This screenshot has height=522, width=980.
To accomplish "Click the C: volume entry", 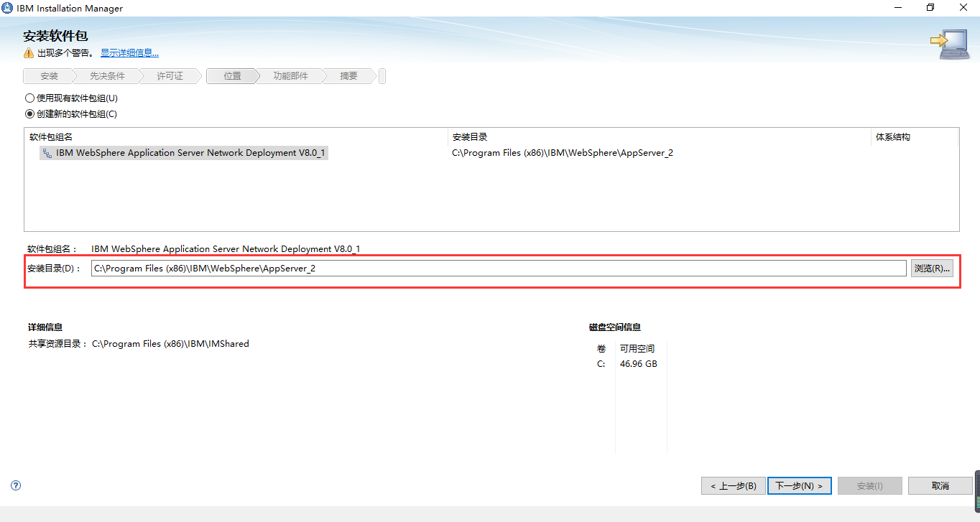I will pos(601,364).
